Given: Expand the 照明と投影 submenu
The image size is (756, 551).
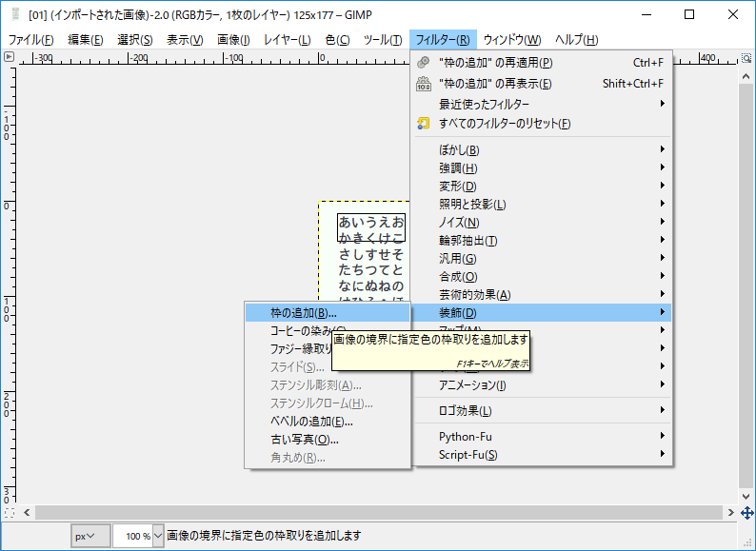Looking at the screenshot, I should pyautogui.click(x=541, y=204).
